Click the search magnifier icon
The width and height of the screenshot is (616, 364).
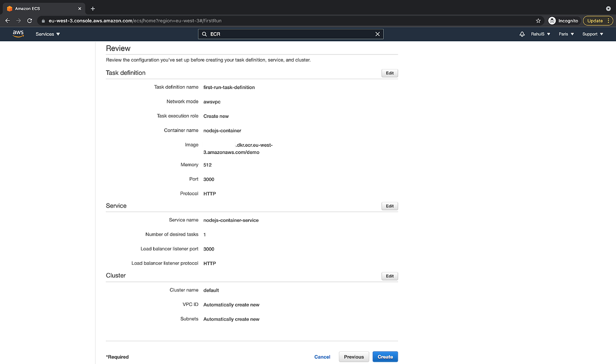[x=205, y=34]
